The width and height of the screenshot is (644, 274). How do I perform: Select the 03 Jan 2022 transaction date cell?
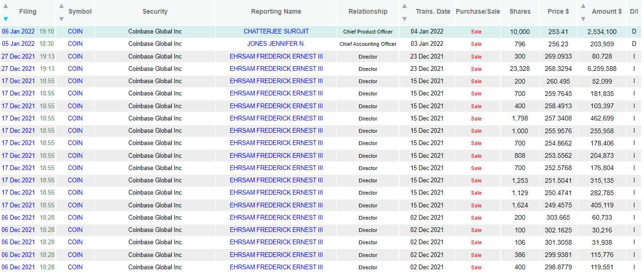pyautogui.click(x=427, y=44)
